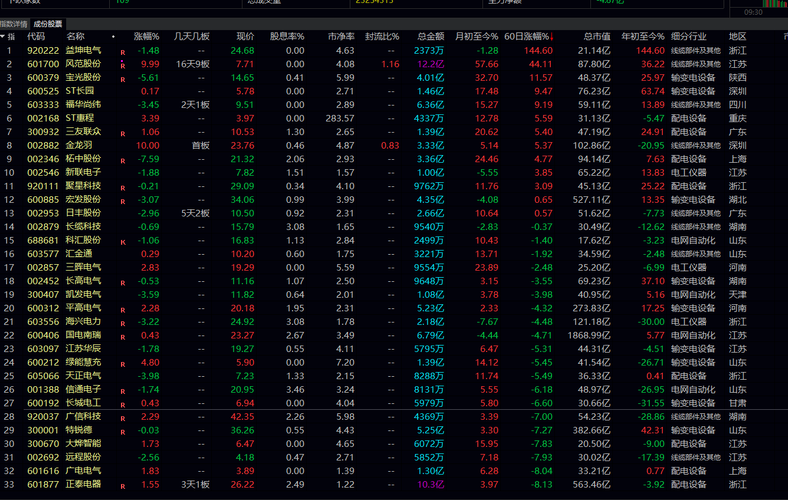Select stock code 601700
This screenshot has height=500, width=788.
43,64
